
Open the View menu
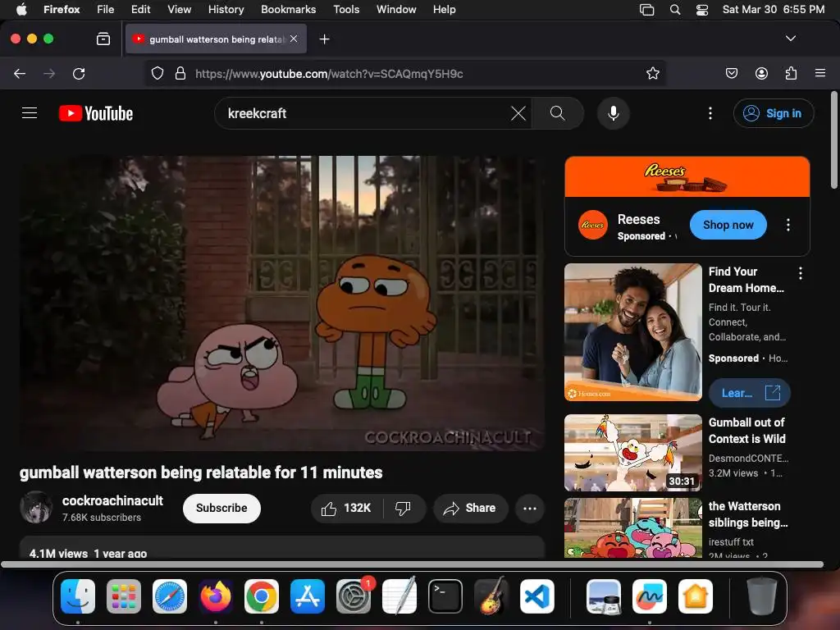click(x=179, y=9)
